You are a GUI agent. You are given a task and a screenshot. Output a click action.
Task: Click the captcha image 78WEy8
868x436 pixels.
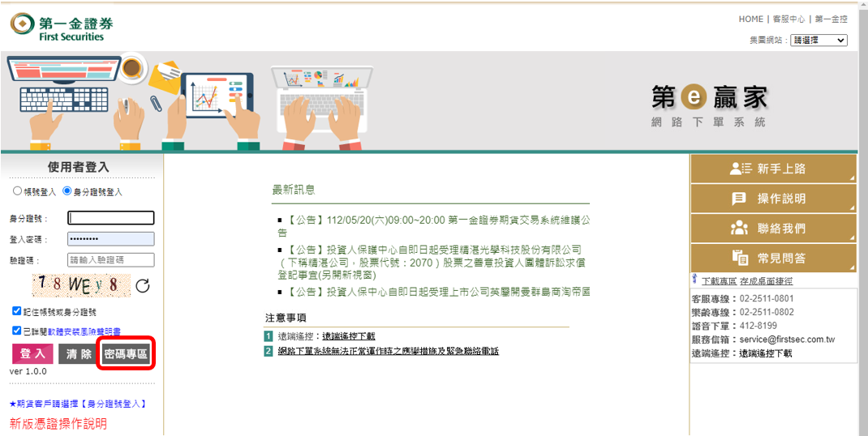coord(81,285)
